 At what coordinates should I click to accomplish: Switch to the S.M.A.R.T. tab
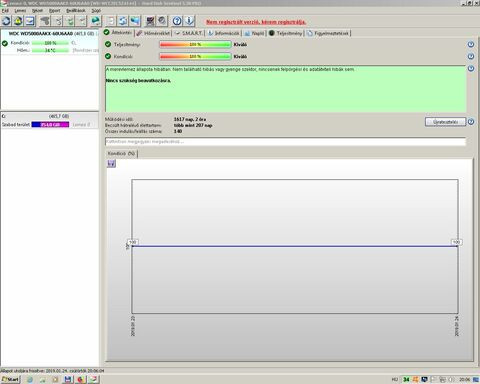tap(188, 33)
